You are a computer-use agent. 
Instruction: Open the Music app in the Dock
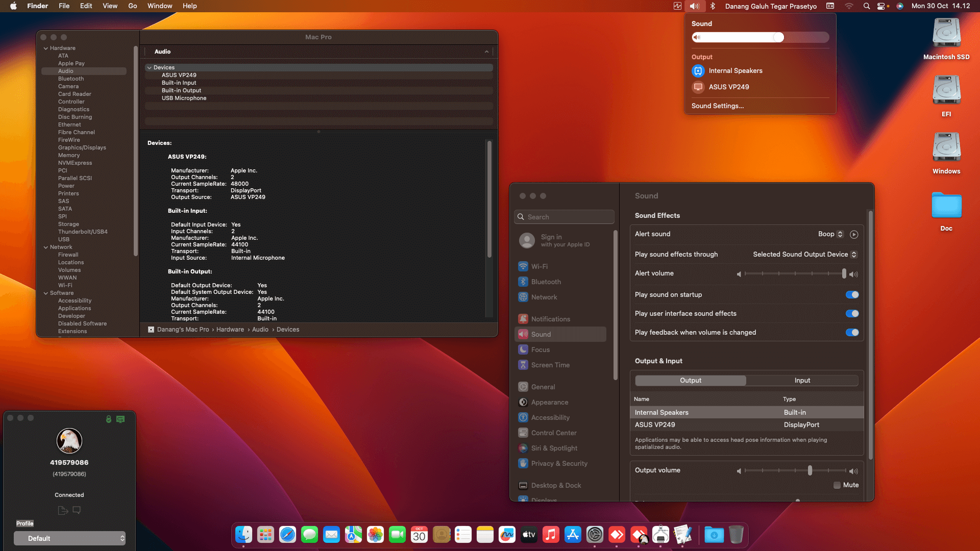[x=551, y=535]
